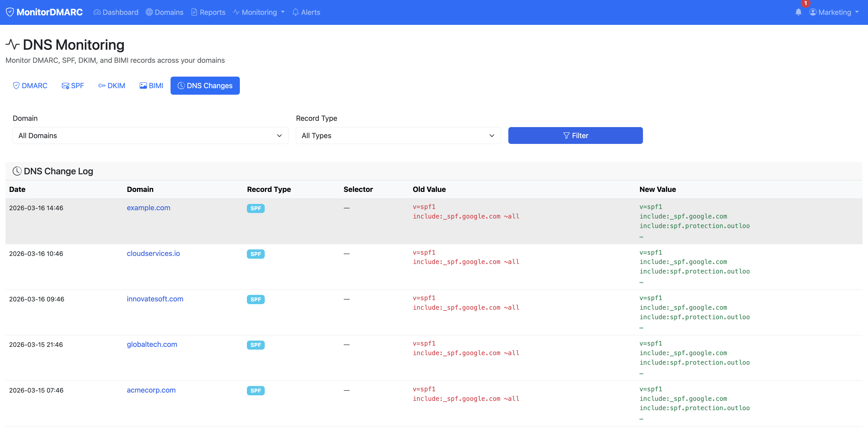Image resolution: width=868 pixels, height=433 pixels.
Task: Click the SPF envelope tab icon
Action: click(65, 86)
